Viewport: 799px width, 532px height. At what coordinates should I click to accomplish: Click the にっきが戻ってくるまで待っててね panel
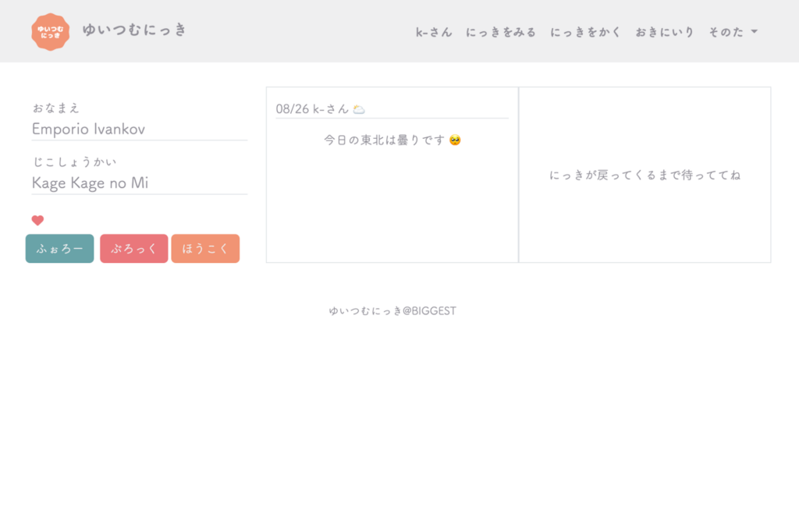(x=645, y=175)
